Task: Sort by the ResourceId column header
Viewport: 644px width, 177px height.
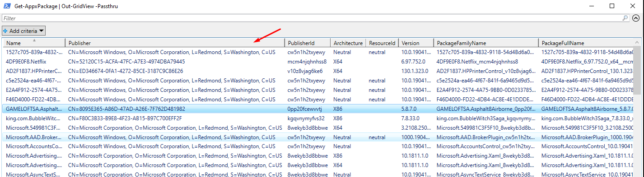Action: click(x=382, y=43)
